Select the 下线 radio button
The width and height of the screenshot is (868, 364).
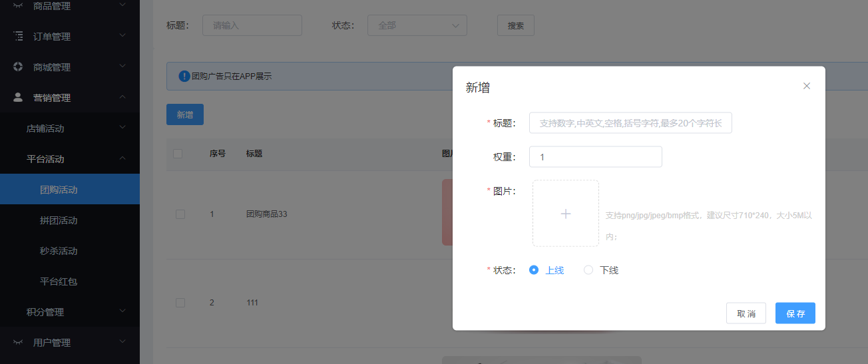tap(588, 270)
